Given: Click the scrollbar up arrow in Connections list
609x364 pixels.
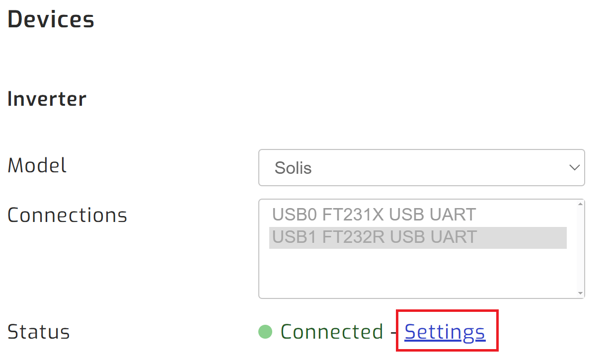Looking at the screenshot, I should pos(580,205).
